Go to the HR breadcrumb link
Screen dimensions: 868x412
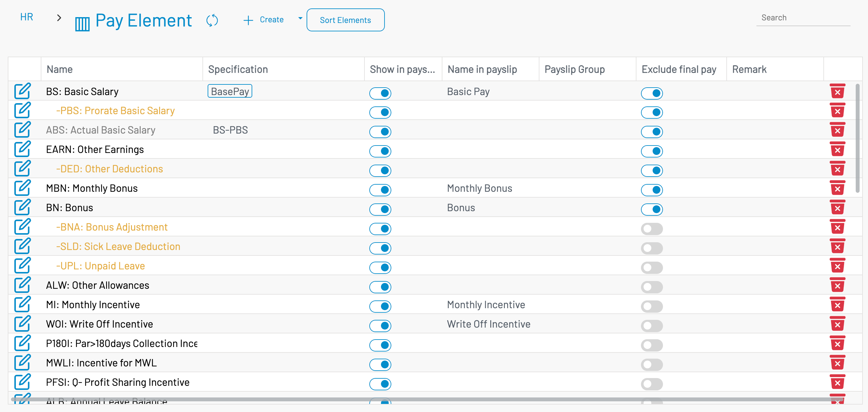click(27, 17)
